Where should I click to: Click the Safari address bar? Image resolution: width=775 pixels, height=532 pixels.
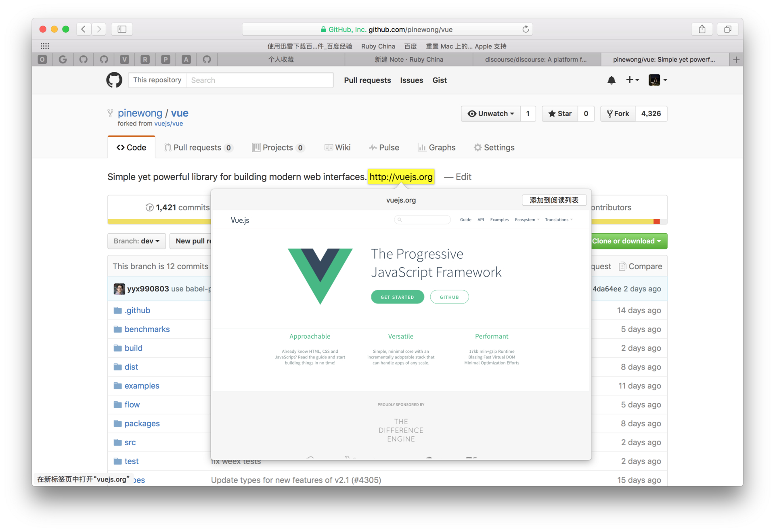[x=387, y=29]
